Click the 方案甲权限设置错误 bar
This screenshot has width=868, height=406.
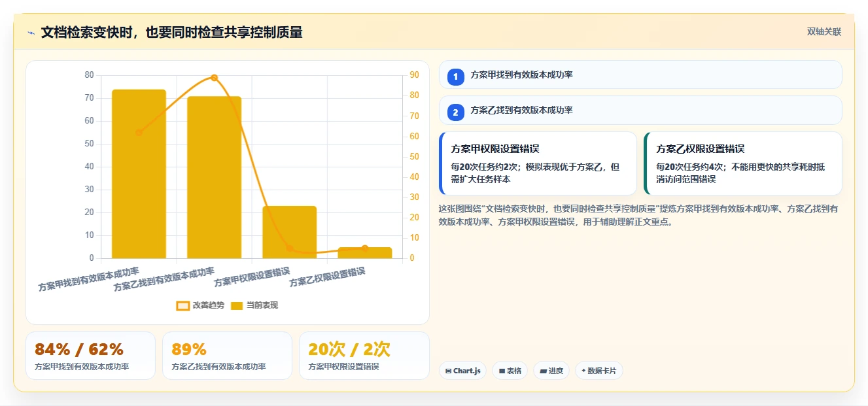pyautogui.click(x=290, y=232)
